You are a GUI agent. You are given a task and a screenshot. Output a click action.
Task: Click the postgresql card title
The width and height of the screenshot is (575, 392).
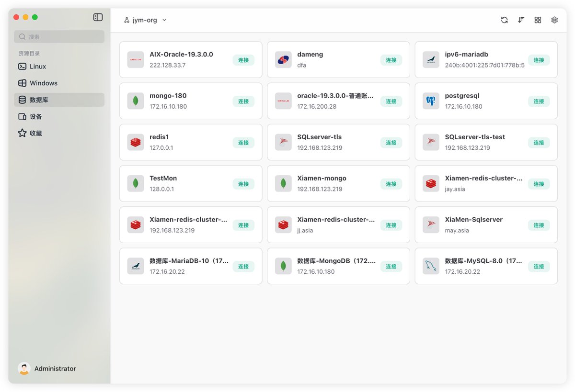point(462,96)
